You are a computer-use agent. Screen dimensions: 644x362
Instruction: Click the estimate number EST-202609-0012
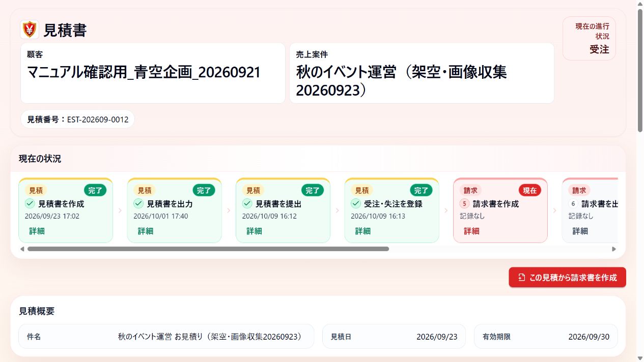coord(98,119)
